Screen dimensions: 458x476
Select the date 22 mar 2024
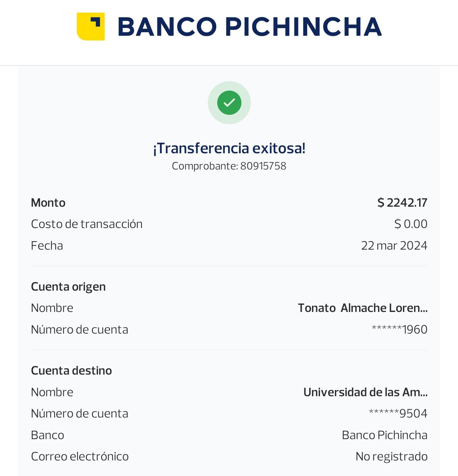[394, 245]
